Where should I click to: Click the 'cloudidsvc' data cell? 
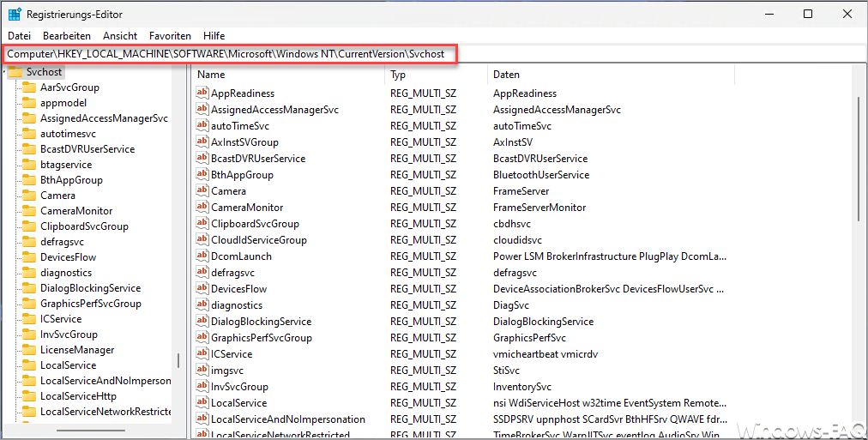point(517,240)
